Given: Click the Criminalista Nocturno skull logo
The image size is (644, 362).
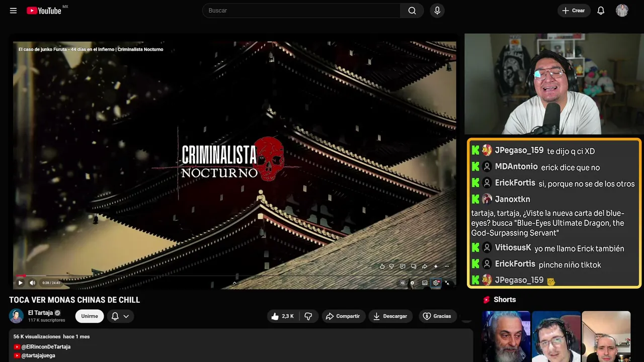Looking at the screenshot, I should pyautogui.click(x=269, y=158).
